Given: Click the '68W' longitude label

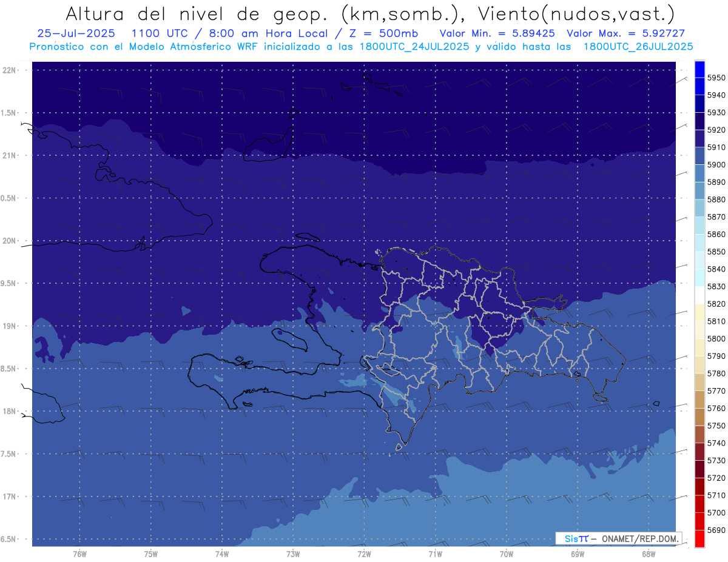Looking at the screenshot, I should pyautogui.click(x=649, y=554).
